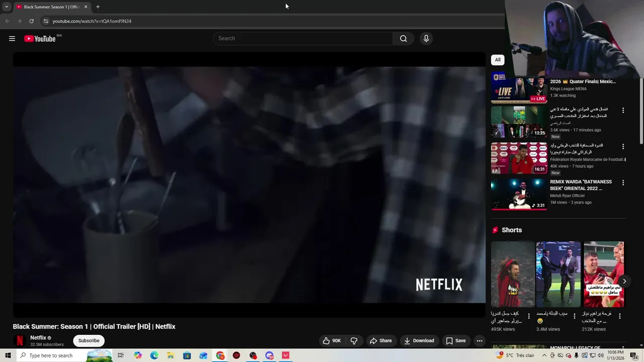
Task: Click 'Mehdi Ryan Officiel' channel name
Action: point(567,196)
